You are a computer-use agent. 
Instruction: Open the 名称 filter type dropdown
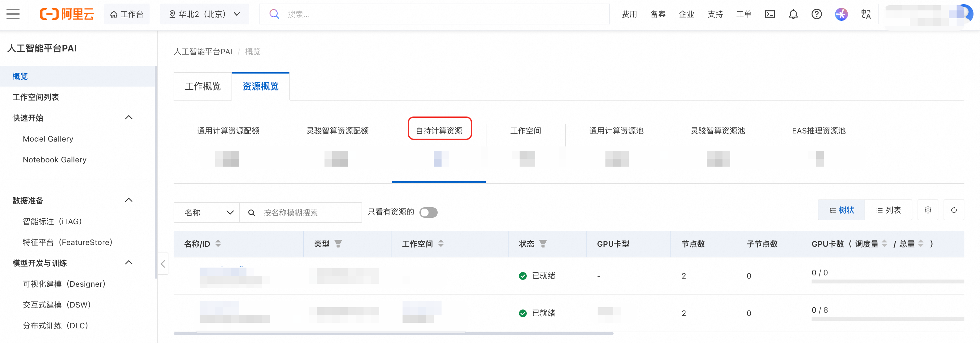coord(206,213)
